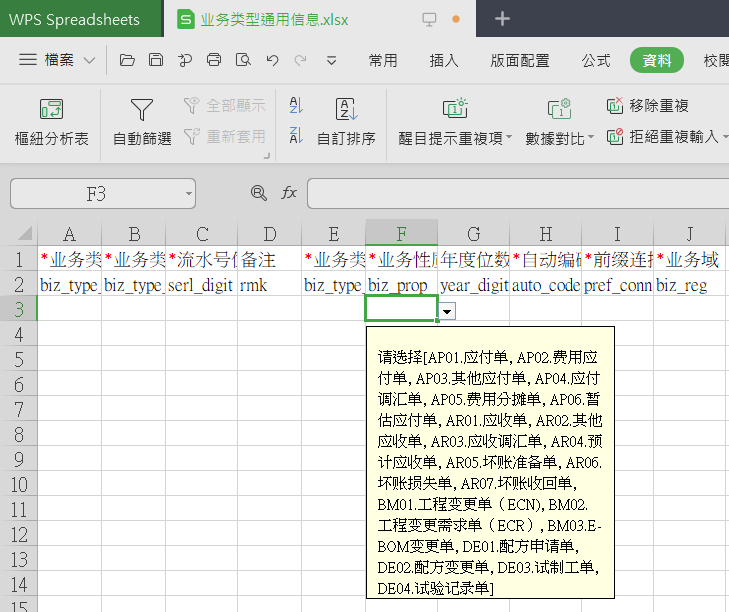
Task: Click the print icon in quick toolbar
Action: point(213,60)
